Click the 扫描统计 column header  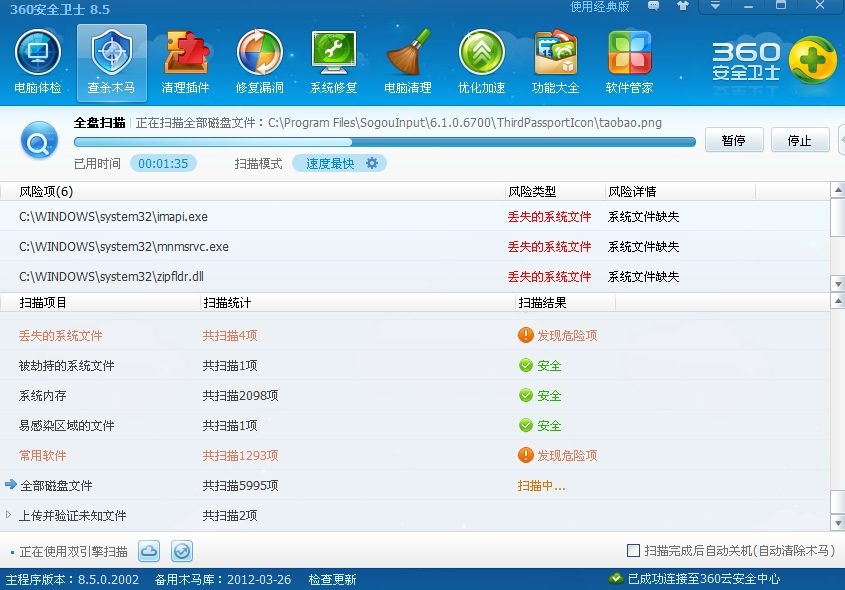tap(358, 302)
